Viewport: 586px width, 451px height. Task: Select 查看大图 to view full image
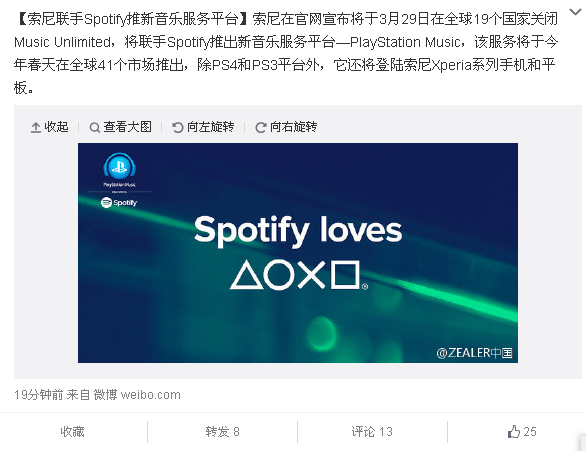pyautogui.click(x=127, y=127)
